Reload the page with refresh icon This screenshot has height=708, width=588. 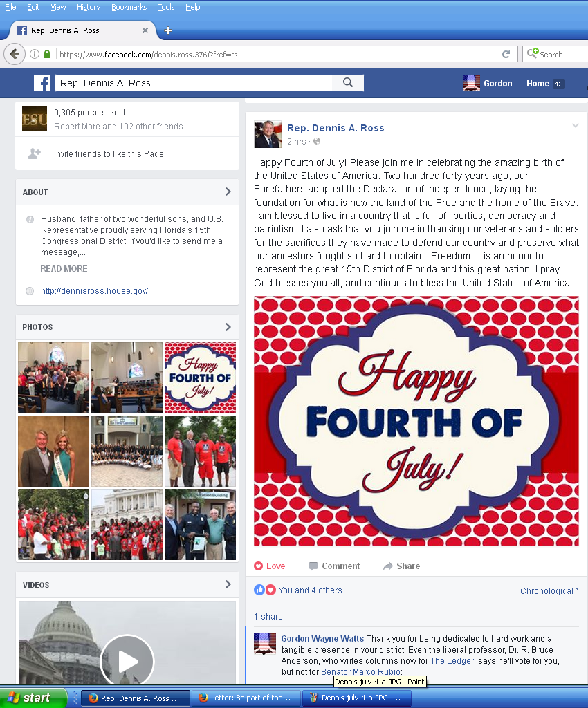tap(506, 54)
